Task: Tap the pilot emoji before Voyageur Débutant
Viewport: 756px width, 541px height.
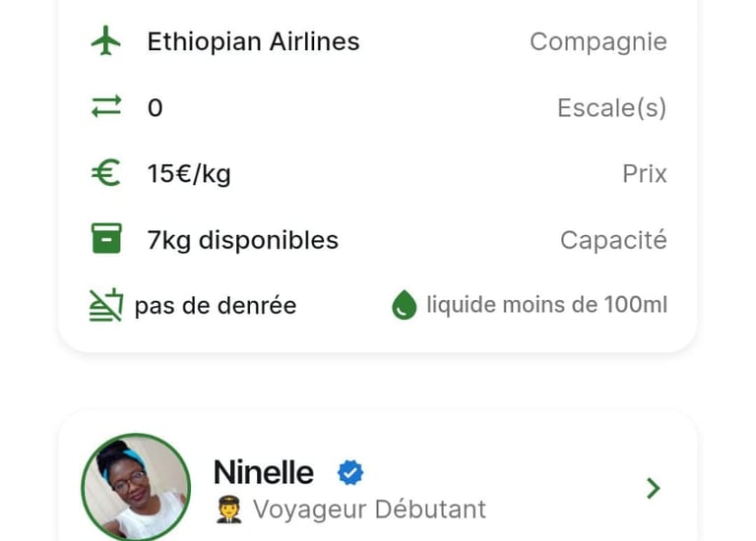Action: pyautogui.click(x=228, y=510)
